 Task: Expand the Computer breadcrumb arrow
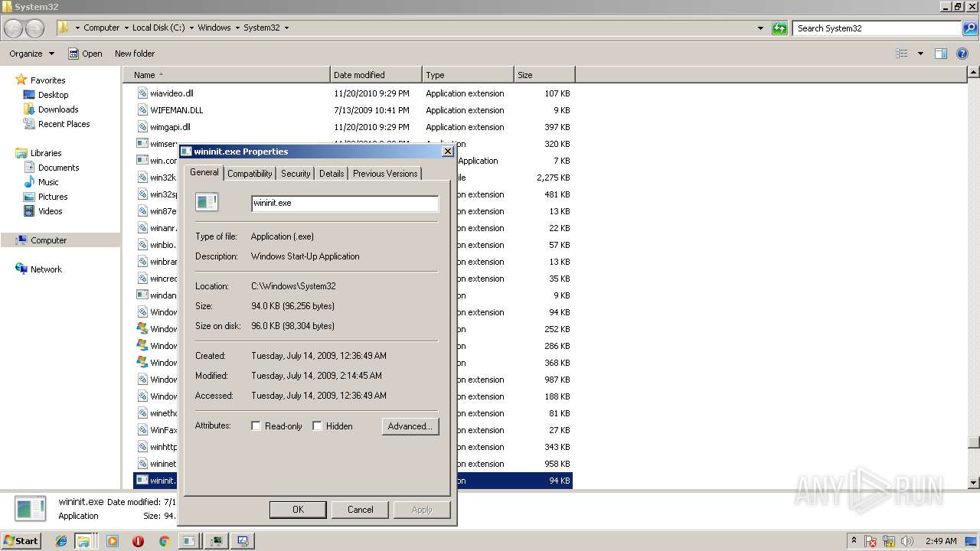point(126,28)
